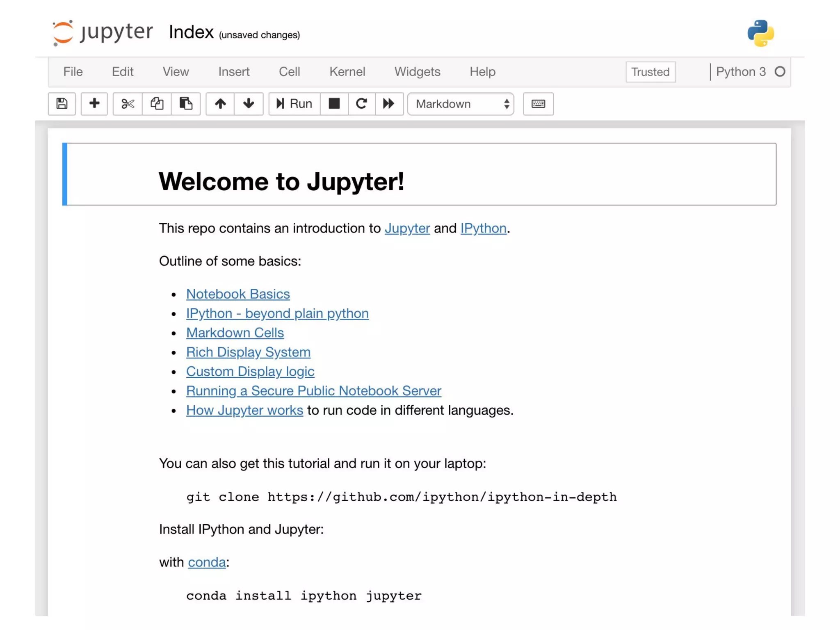
Task: Select the Welcome to Jupyter! heading cell
Action: [419, 174]
